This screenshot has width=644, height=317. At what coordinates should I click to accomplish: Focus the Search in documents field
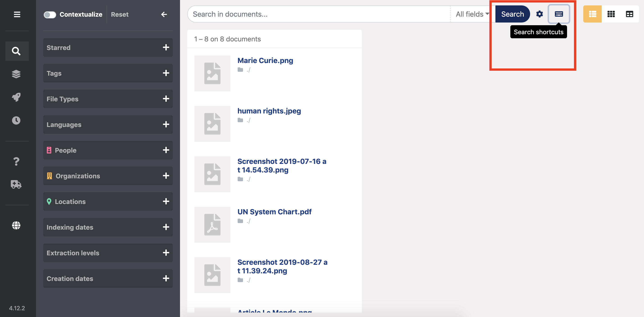pos(319,14)
